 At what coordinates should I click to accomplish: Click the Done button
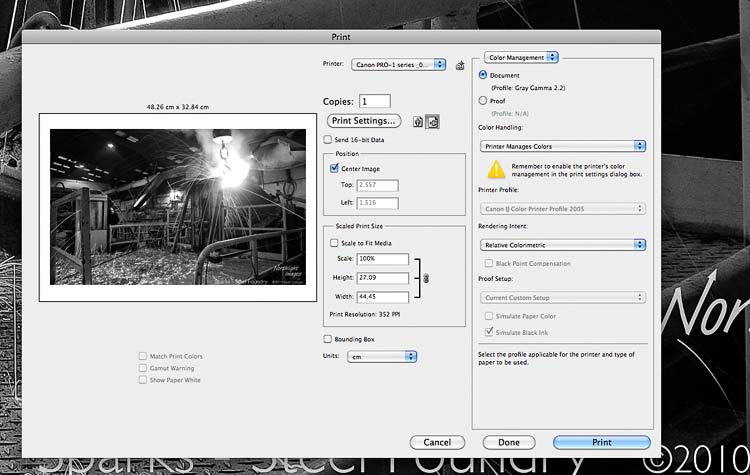[509, 442]
